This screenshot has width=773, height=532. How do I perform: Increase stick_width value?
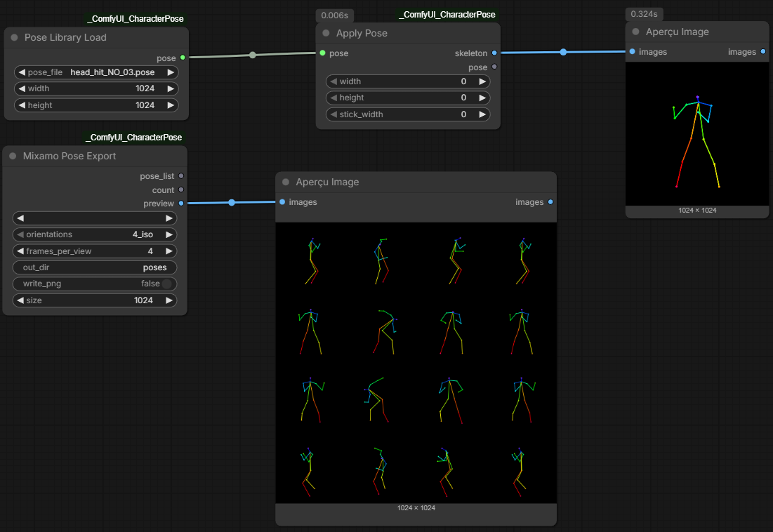[x=482, y=114]
